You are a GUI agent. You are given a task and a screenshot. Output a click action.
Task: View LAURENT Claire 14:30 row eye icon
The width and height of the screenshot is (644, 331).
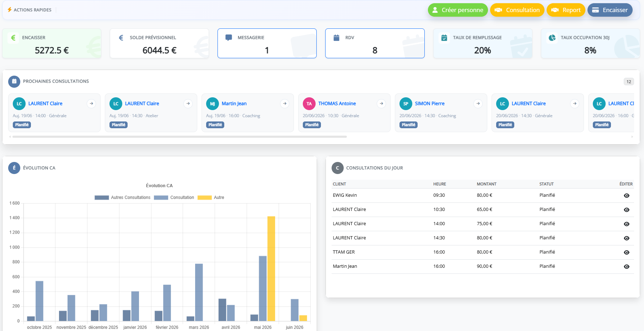[627, 238]
